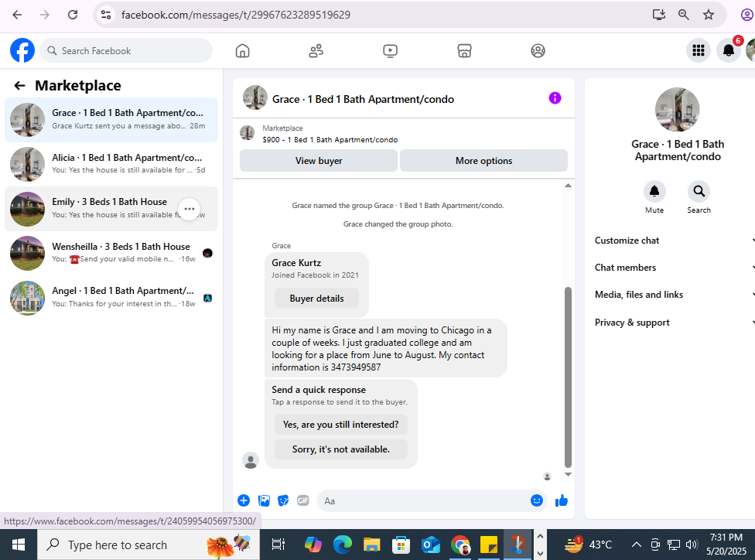Open Alicia 1 Bed 1 Bath conversation
The width and height of the screenshot is (755, 560).
(111, 164)
